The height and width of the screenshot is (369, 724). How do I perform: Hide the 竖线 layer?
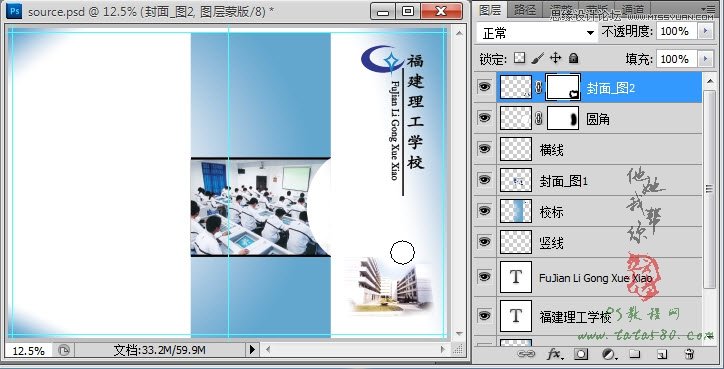pos(484,241)
